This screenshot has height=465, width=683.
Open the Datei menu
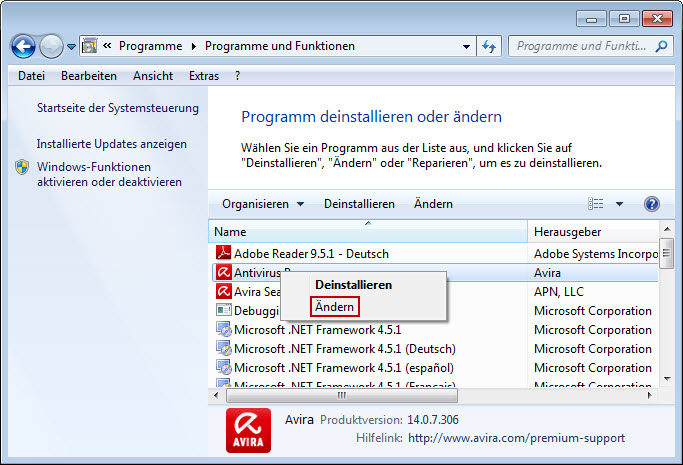31,76
